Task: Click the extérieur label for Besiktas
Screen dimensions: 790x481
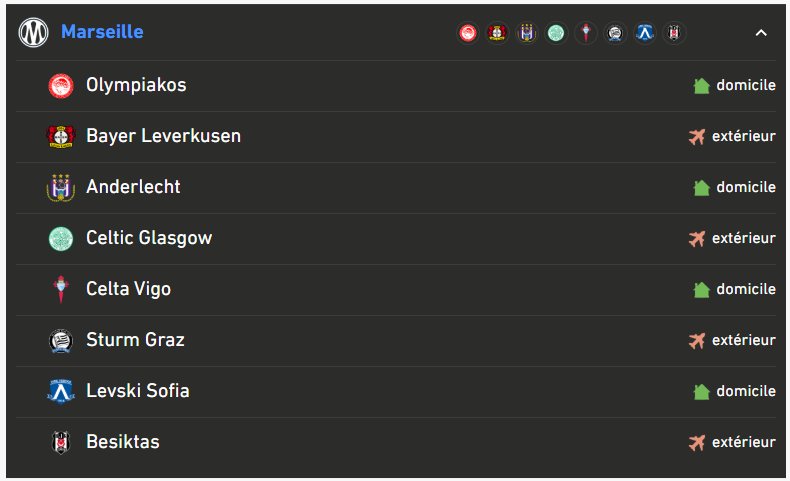Action: 744,442
